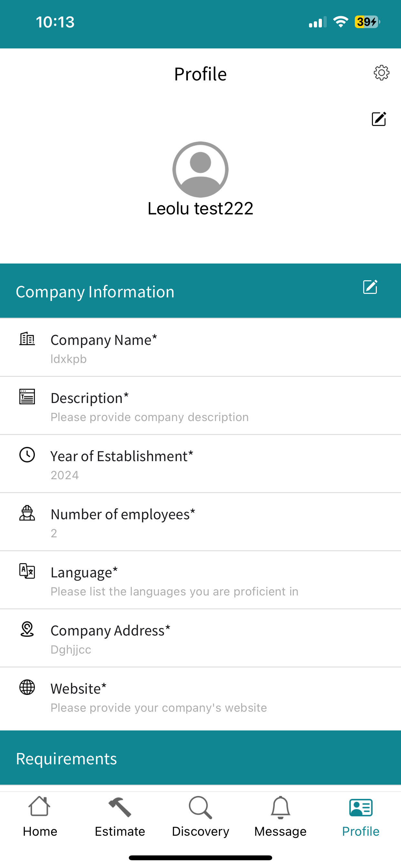
Task: Tap the Language translate icon
Action: [x=27, y=571]
